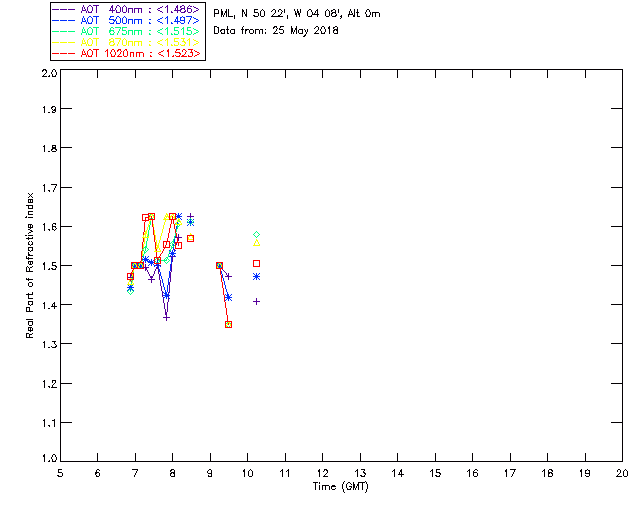Click x-axis tick label 10
Image resolution: width=640 pixels, height=512 pixels.
(x=248, y=473)
